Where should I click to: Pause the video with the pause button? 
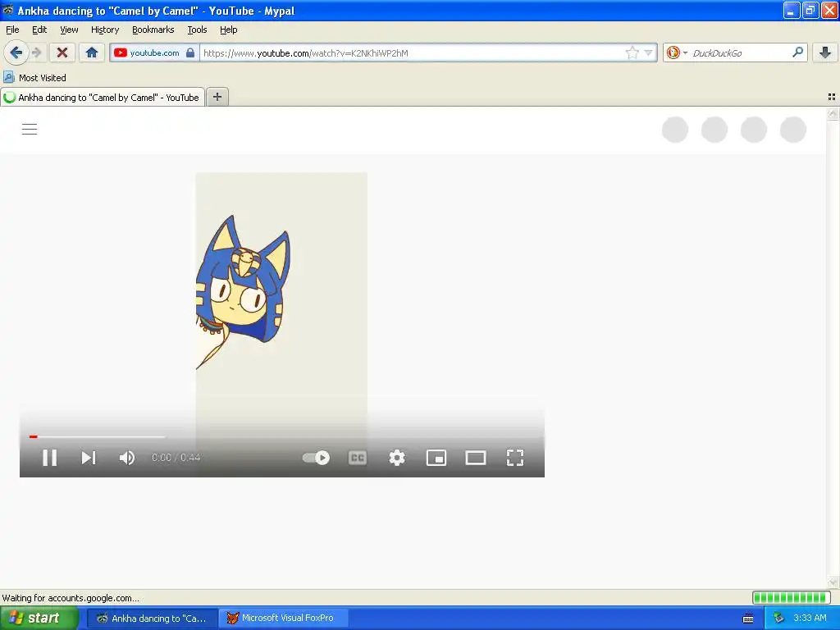[50, 458]
